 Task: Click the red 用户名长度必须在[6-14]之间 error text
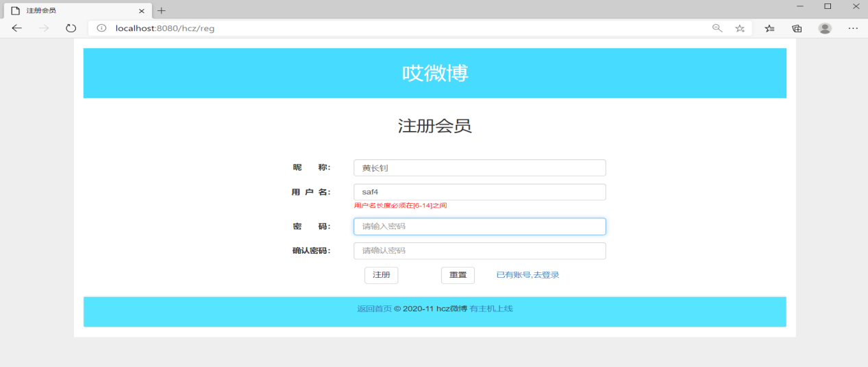(x=401, y=206)
